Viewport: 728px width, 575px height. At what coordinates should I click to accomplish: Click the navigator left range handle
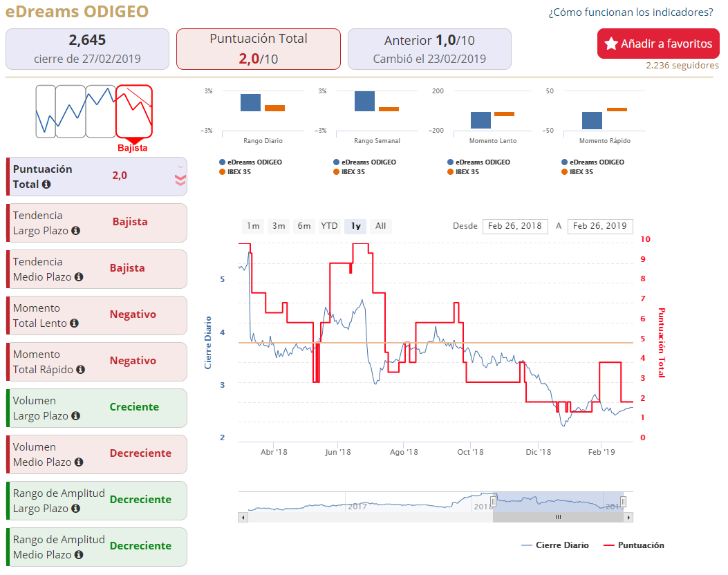[x=493, y=502]
